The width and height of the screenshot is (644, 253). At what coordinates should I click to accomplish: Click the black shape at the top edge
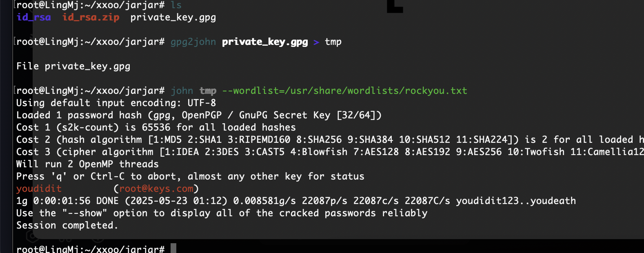[x=395, y=6]
